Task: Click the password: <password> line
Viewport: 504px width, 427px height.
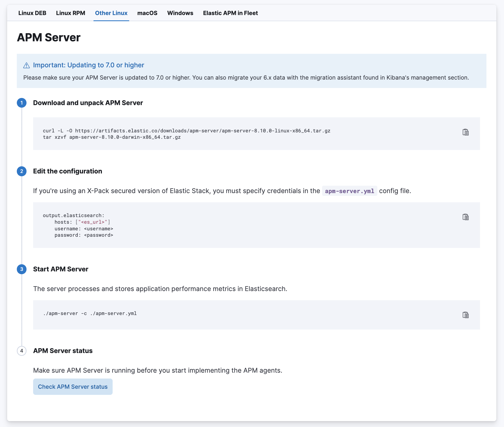Action: pyautogui.click(x=84, y=235)
